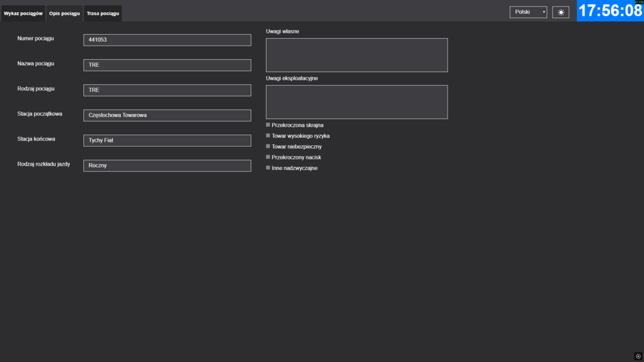Toggle the Przekroczony nacisk checkbox

pos(269,157)
